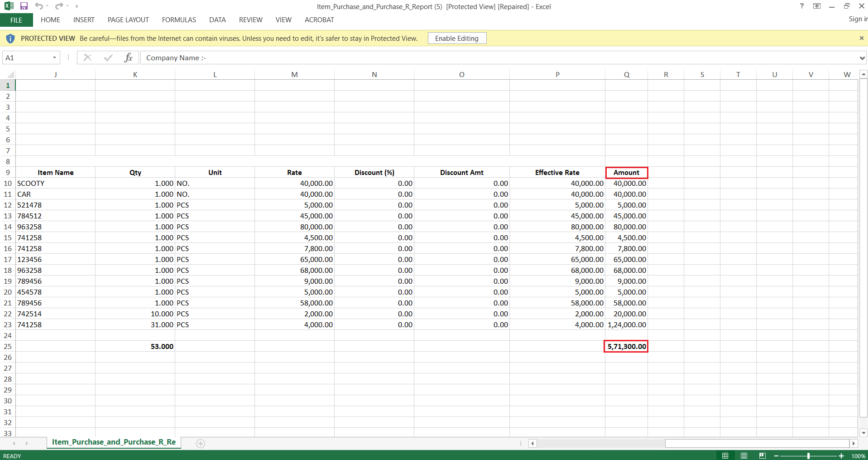868x460 pixels.
Task: Select column Q header
Action: (626, 75)
